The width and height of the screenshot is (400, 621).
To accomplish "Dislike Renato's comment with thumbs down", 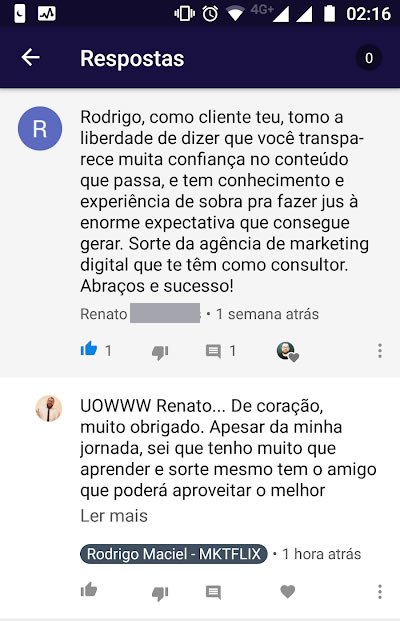I will [160, 352].
